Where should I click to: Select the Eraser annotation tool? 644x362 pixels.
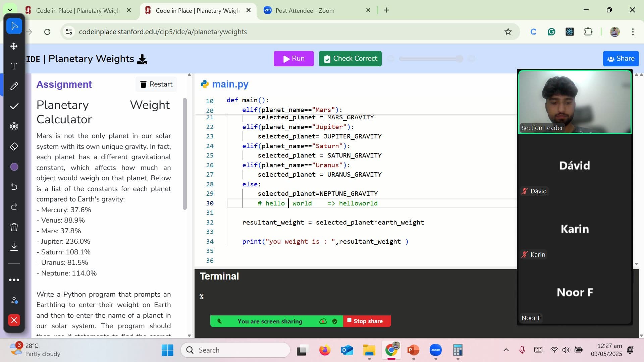[14, 146]
